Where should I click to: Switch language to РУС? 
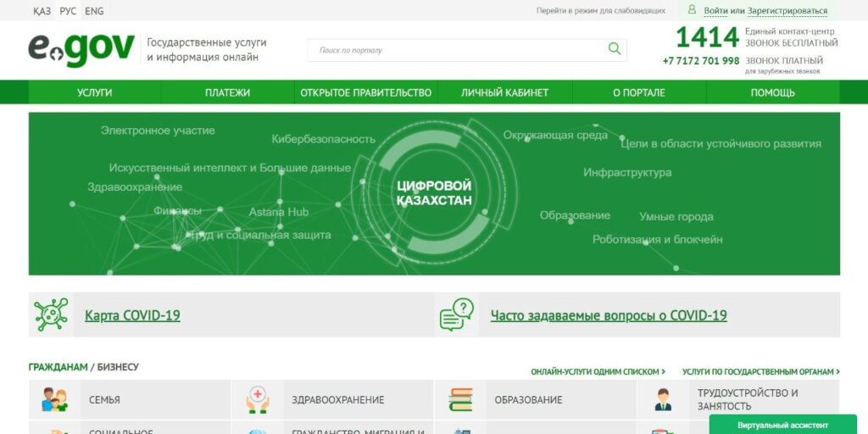(68, 11)
